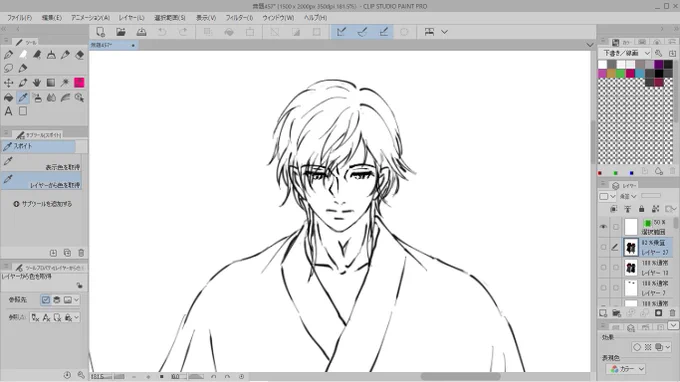
Task: Open ウィンドウ(W) menu
Action: pyautogui.click(x=278, y=18)
